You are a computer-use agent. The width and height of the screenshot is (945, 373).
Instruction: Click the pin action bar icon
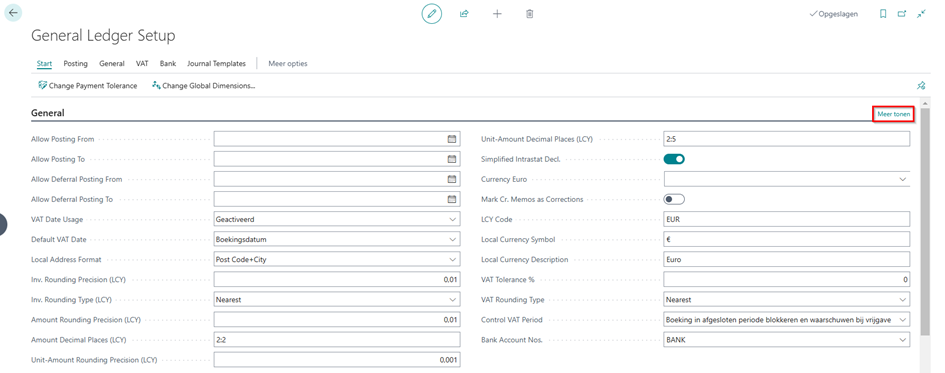click(x=921, y=86)
